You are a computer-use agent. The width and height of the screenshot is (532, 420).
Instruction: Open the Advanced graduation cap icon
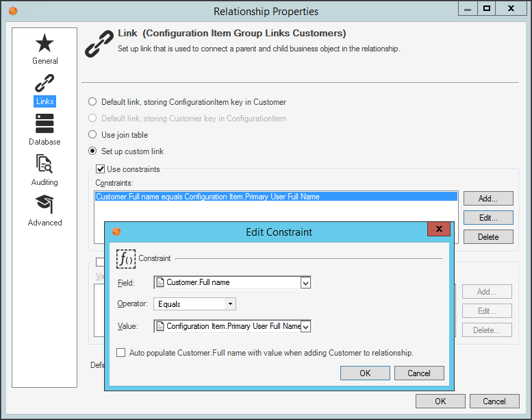[45, 204]
